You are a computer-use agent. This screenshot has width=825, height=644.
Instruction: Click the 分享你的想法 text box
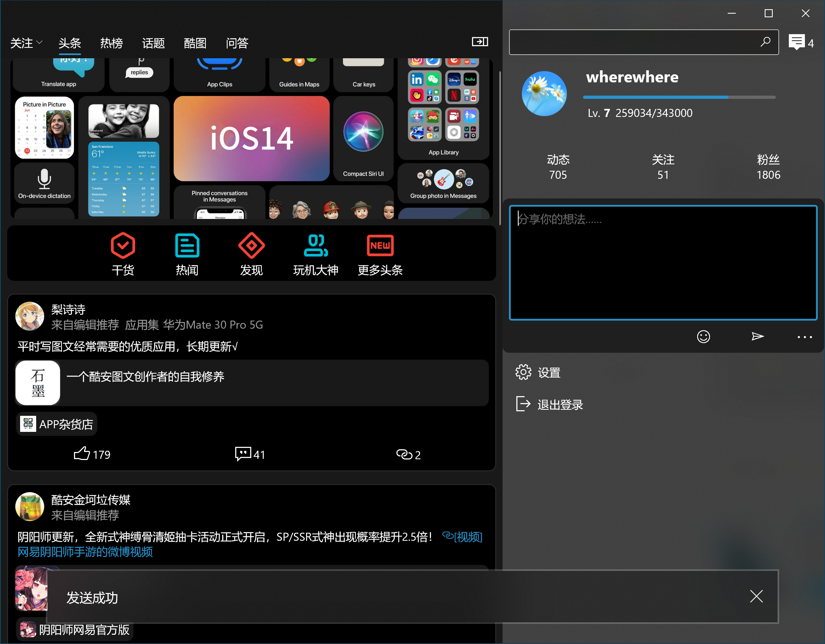[663, 263]
